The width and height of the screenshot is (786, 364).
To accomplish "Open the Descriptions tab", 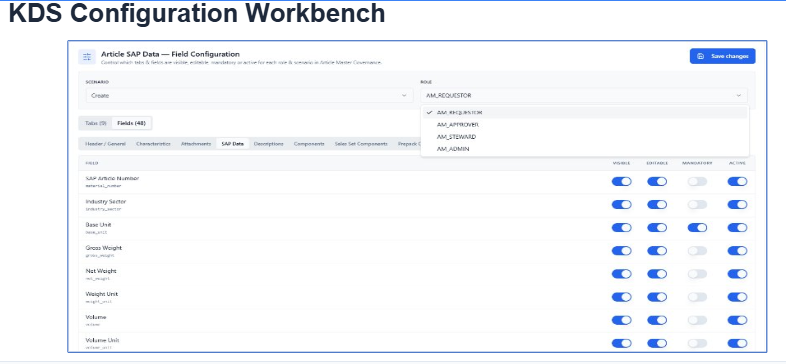I will [269, 144].
